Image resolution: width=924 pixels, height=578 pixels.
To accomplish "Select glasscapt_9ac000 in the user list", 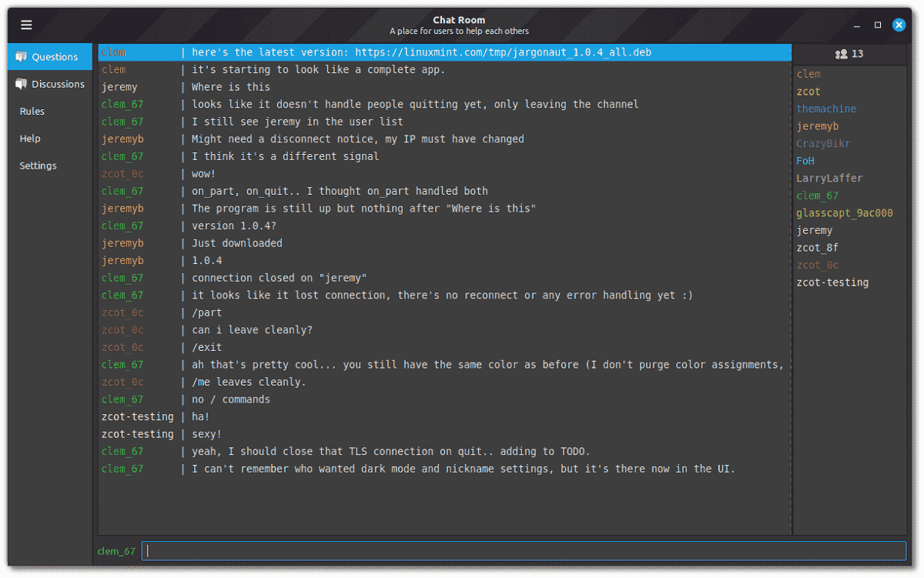I will (844, 213).
